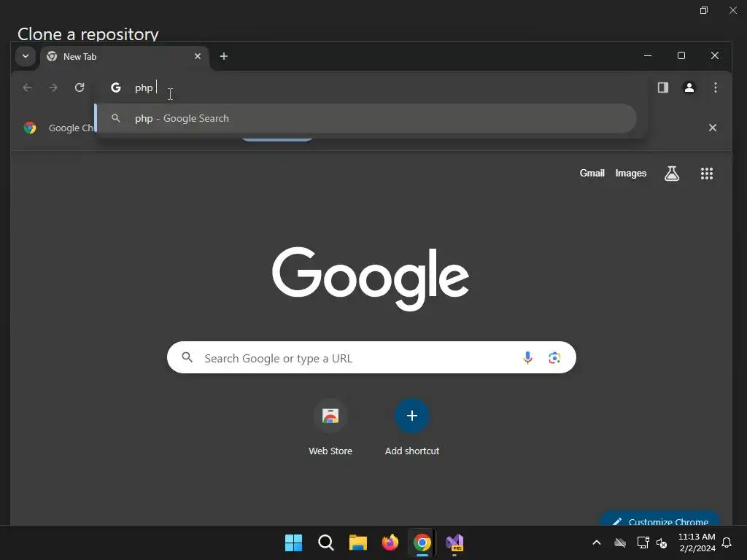Start voice search with microphone icon
The height and width of the screenshot is (560, 747).
[527, 357]
